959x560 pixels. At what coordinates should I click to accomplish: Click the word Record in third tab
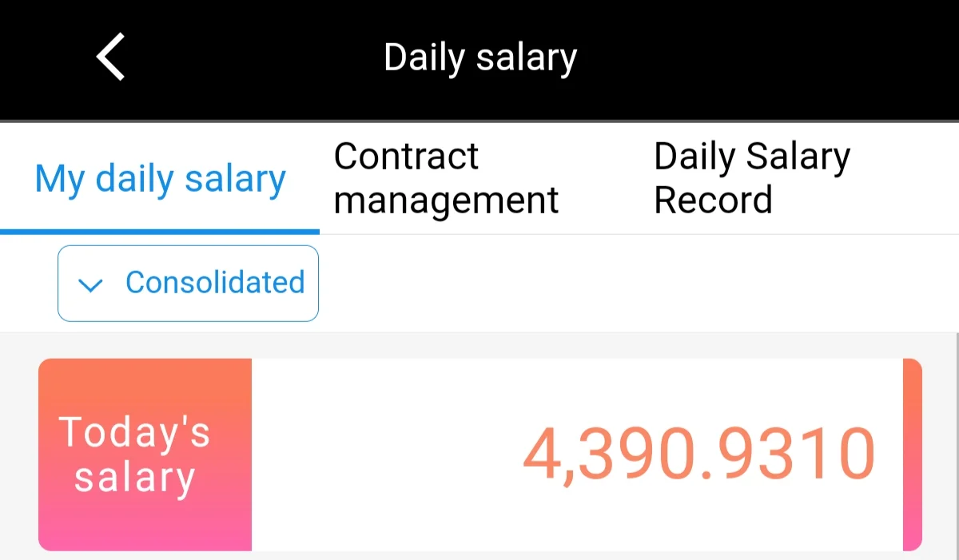[713, 200]
